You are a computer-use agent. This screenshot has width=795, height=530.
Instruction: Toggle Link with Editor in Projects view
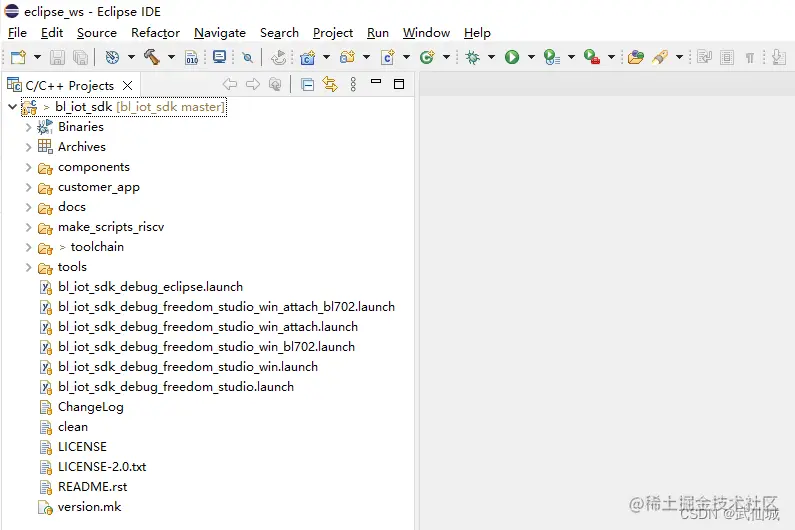[330, 84]
